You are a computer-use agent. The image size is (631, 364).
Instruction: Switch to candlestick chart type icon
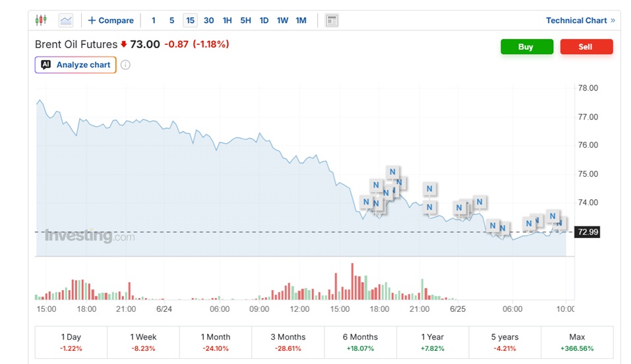(x=41, y=20)
